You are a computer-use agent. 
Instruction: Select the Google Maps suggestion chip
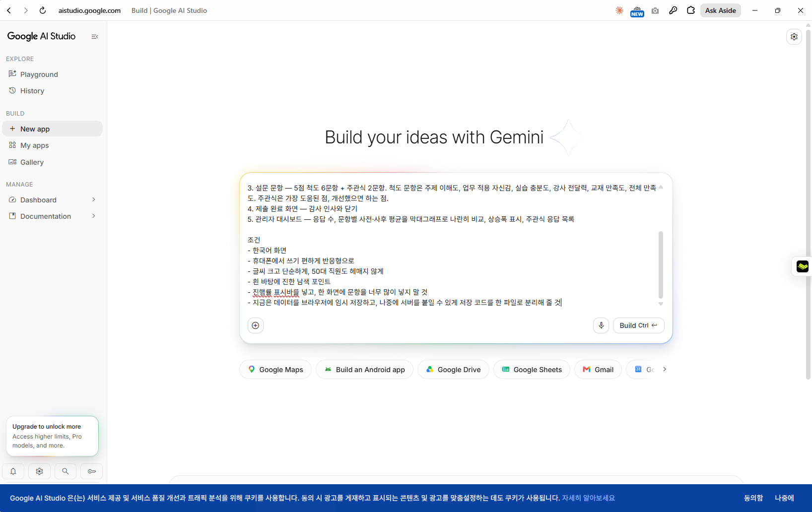pyautogui.click(x=275, y=370)
